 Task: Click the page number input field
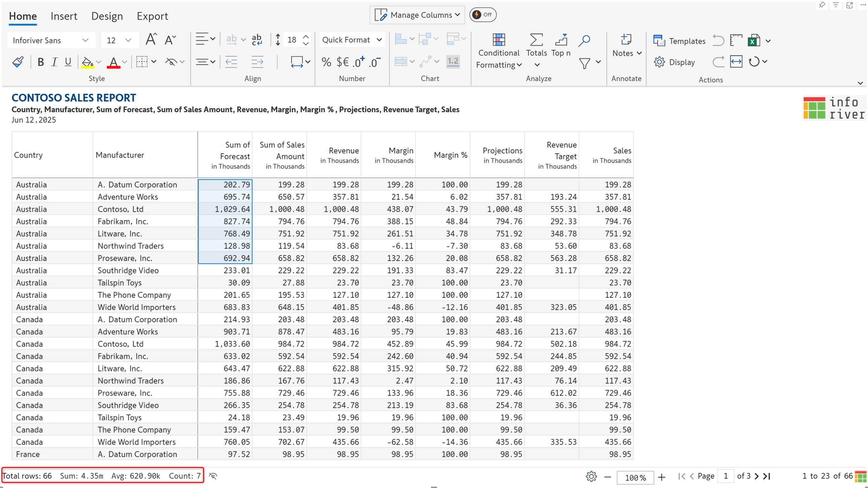(x=725, y=476)
